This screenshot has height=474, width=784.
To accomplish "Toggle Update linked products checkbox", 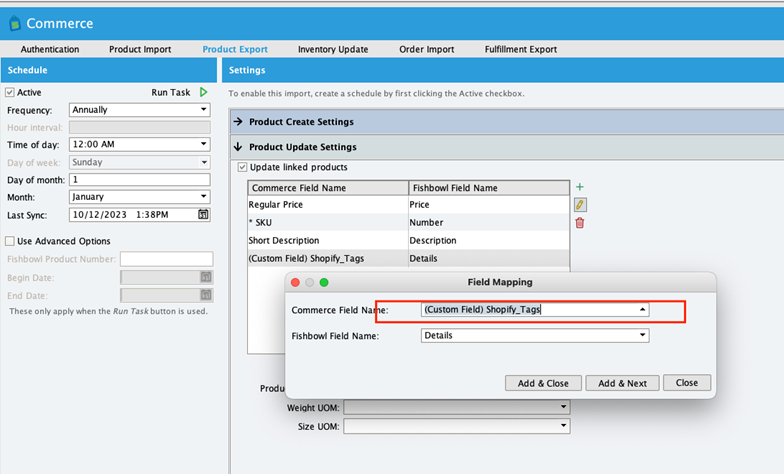I will [x=242, y=167].
